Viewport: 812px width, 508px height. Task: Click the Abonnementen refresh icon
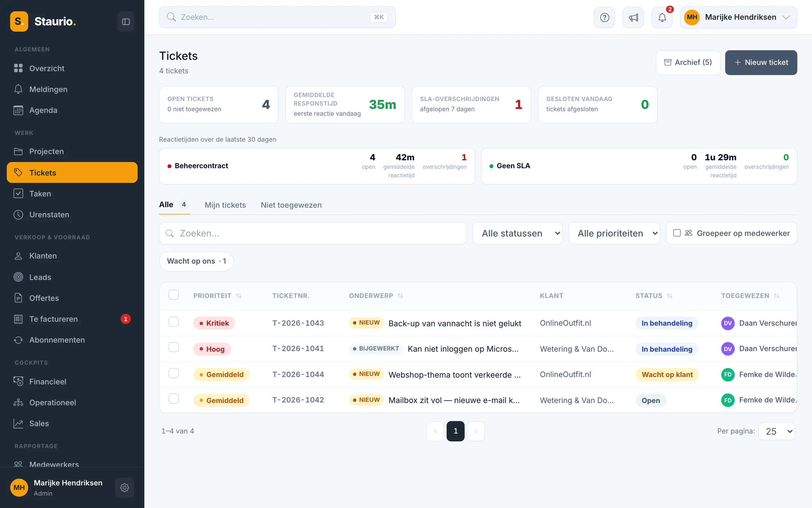coord(18,340)
